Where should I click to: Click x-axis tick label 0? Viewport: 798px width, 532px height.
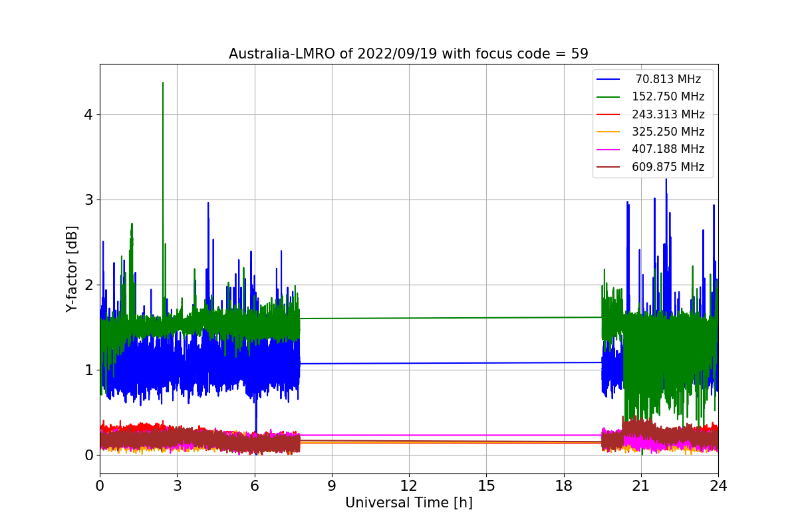coord(100,485)
